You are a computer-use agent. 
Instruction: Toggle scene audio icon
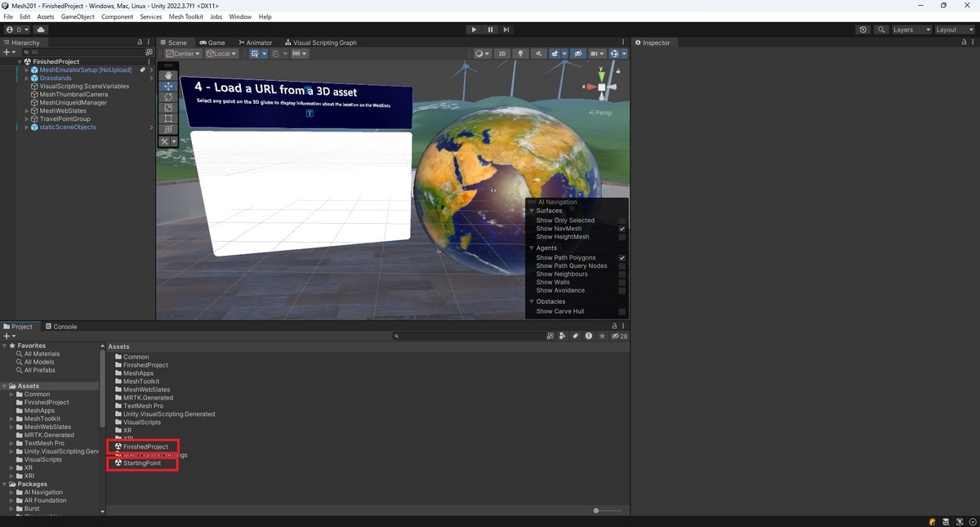539,54
